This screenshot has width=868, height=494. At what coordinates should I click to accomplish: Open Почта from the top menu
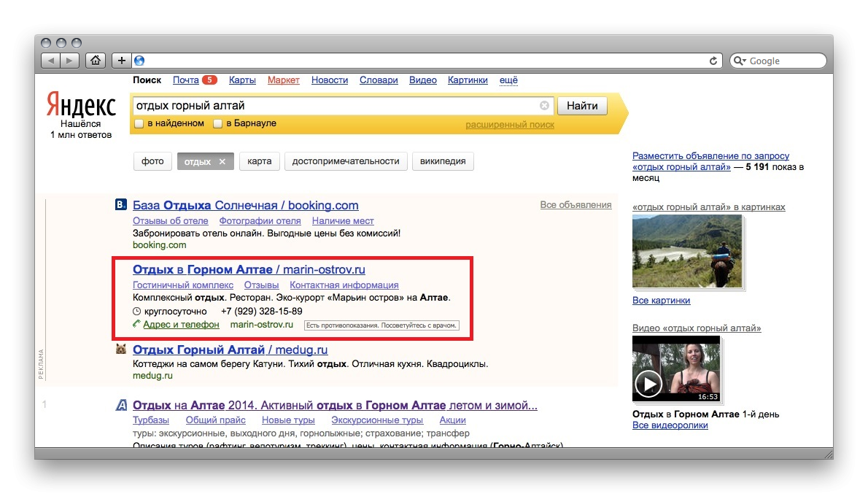click(185, 80)
